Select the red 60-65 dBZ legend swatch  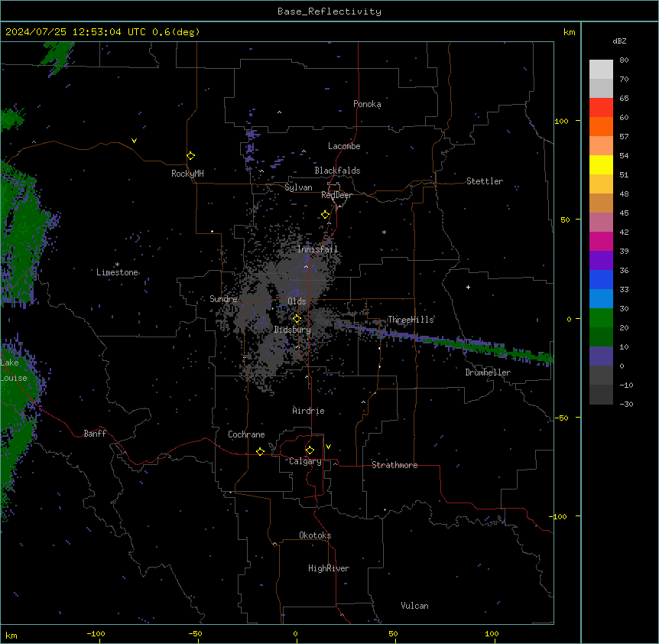601,108
